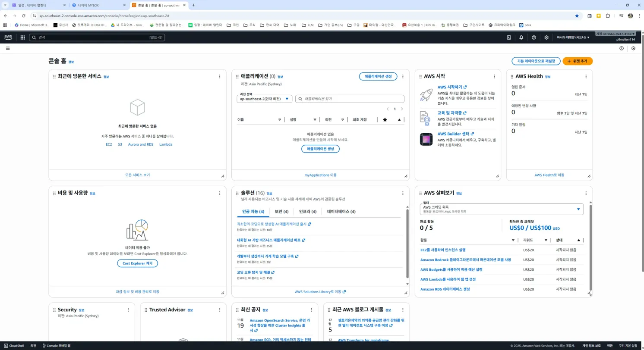
Task: Open the AWS 크레딧 획득 filter dropdown
Action: pyautogui.click(x=502, y=209)
